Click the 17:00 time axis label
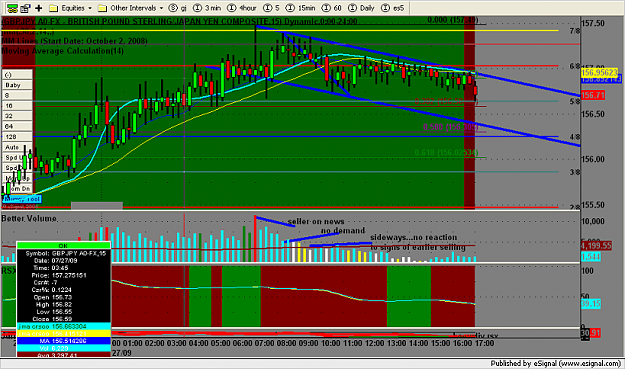 coord(484,343)
